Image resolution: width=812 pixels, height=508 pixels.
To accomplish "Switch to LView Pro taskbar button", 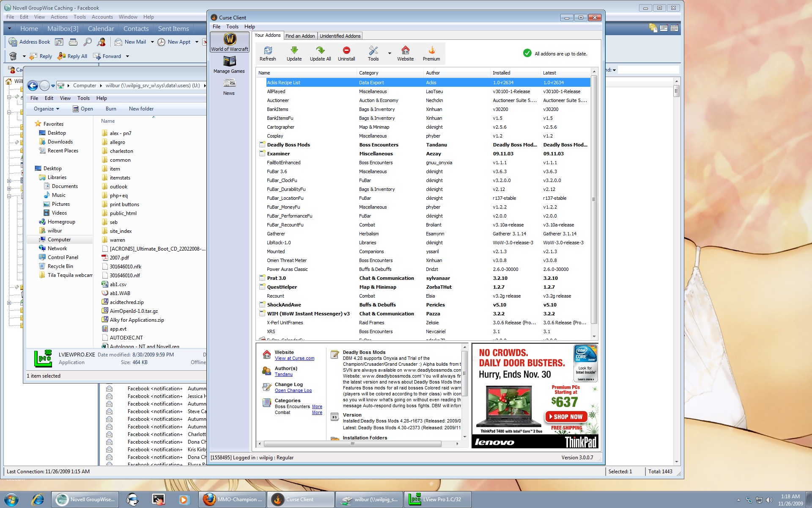I will click(437, 500).
